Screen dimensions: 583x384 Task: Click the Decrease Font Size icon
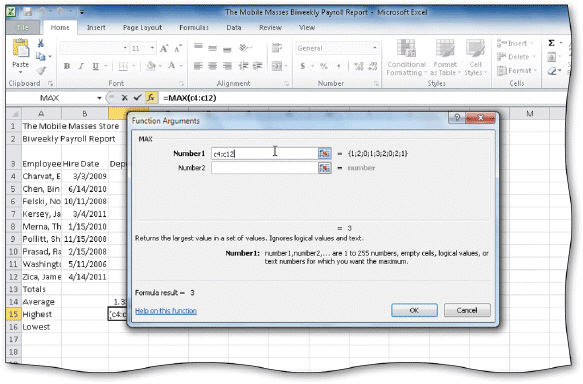178,48
